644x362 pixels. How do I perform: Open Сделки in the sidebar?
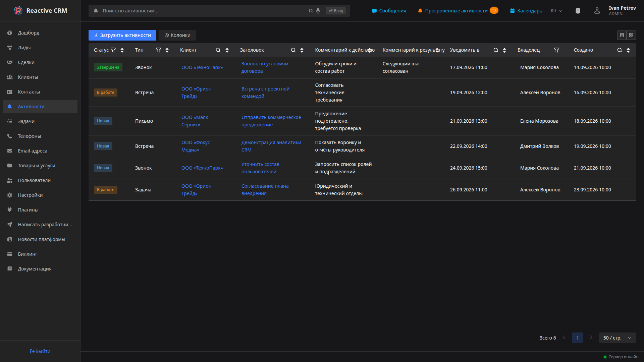(40, 62)
